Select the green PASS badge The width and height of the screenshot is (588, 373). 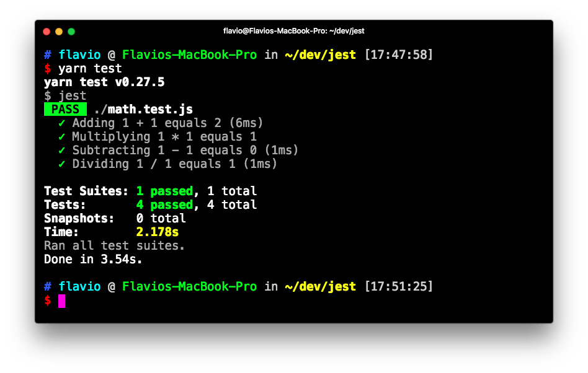[x=65, y=109]
